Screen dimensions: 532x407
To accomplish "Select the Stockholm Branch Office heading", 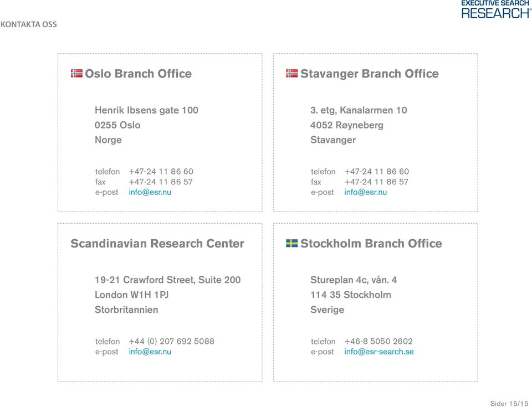I will (x=371, y=244).
